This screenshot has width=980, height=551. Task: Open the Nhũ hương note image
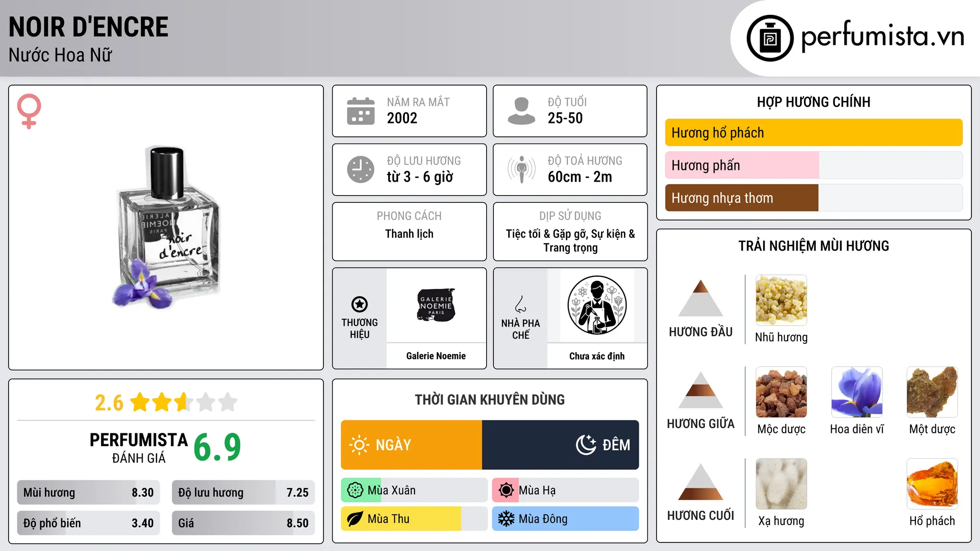click(781, 300)
